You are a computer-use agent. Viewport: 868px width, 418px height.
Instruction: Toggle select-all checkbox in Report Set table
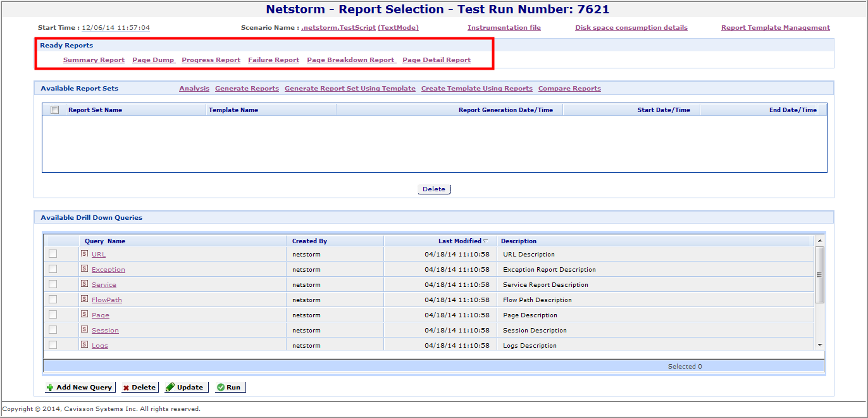point(54,110)
